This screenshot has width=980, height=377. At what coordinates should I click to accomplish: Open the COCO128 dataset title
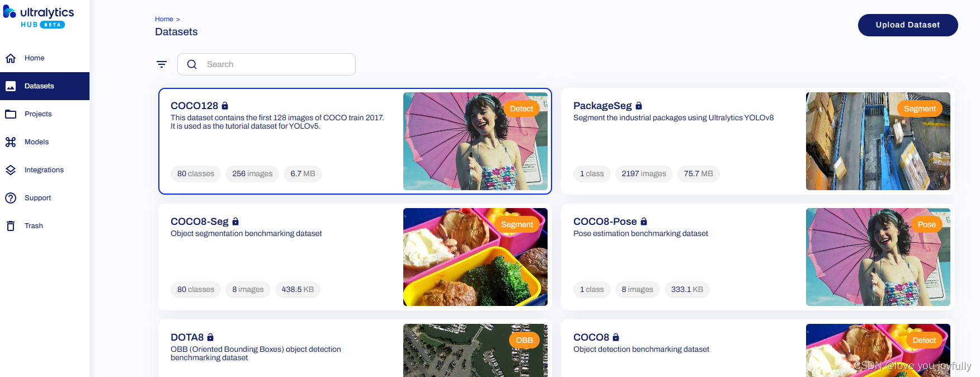point(194,106)
